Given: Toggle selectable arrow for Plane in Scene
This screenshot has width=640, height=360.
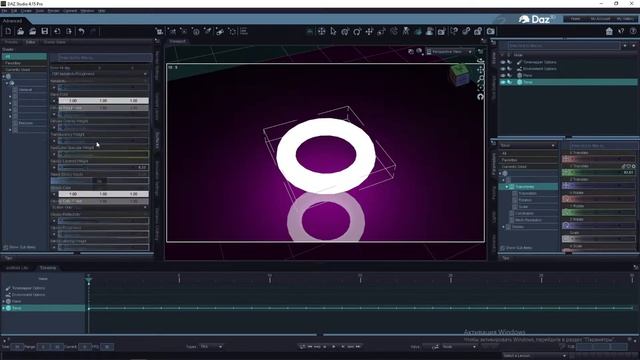Looking at the screenshot, I should [509, 76].
